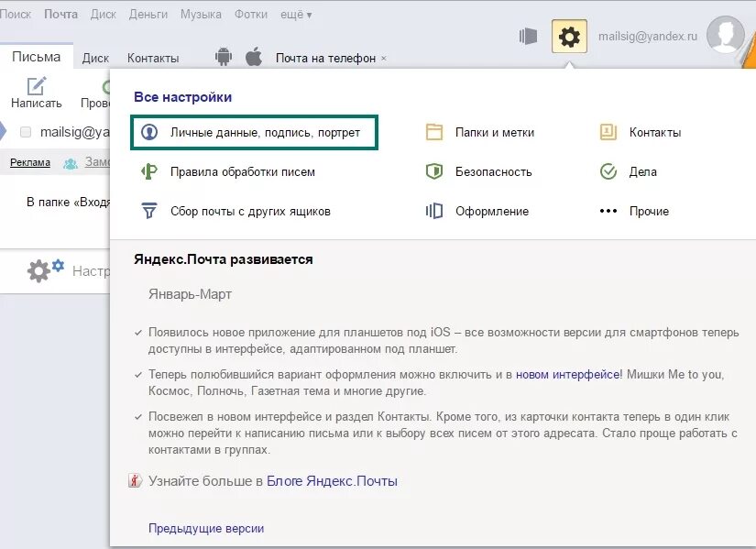Click the Написать compose button label
The width and height of the screenshot is (756, 549).
tap(36, 103)
